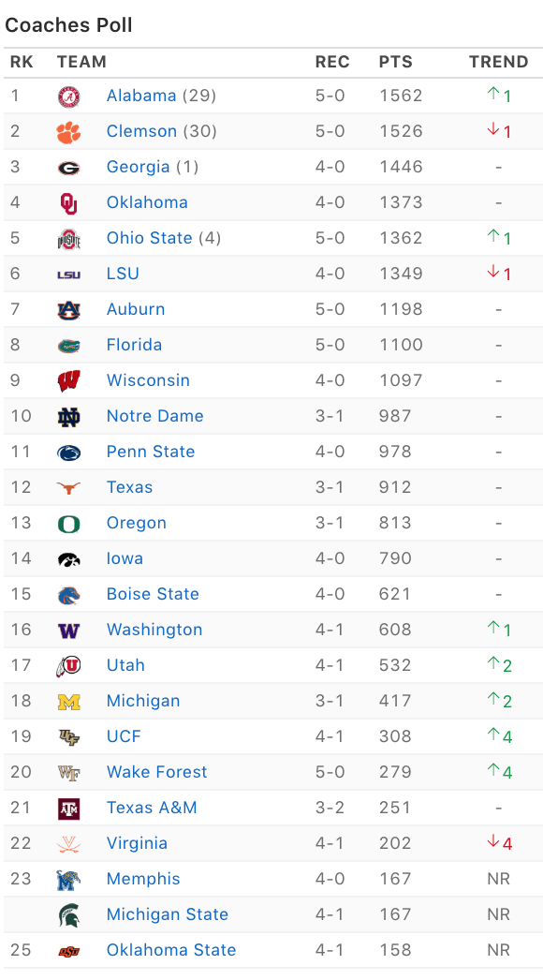Click the Alabama Crimson Tide logo

68,97
